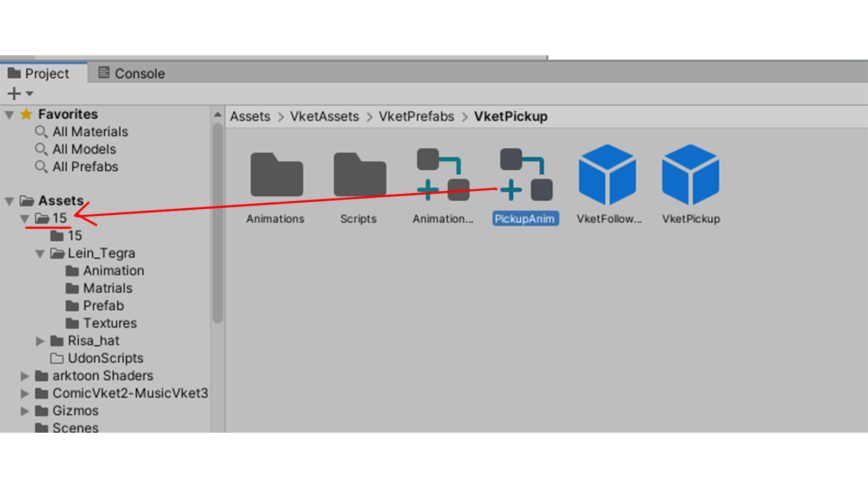Click the VketPickup file name label
Screen dimensions: 868x488
(691, 219)
